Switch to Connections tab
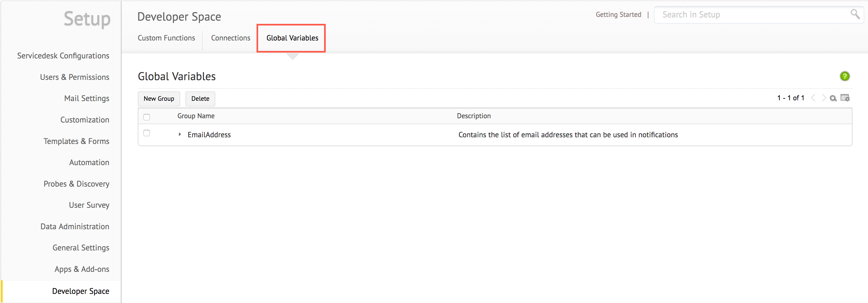This screenshot has width=868, height=303. coord(231,38)
